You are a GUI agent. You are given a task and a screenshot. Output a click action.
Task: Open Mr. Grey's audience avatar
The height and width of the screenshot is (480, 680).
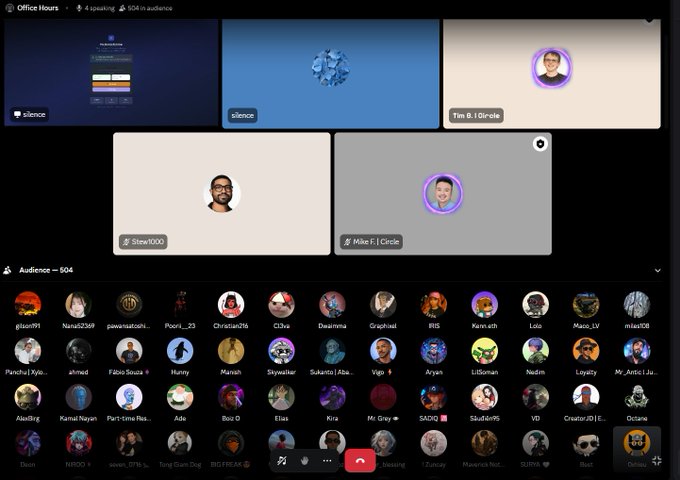click(x=383, y=397)
